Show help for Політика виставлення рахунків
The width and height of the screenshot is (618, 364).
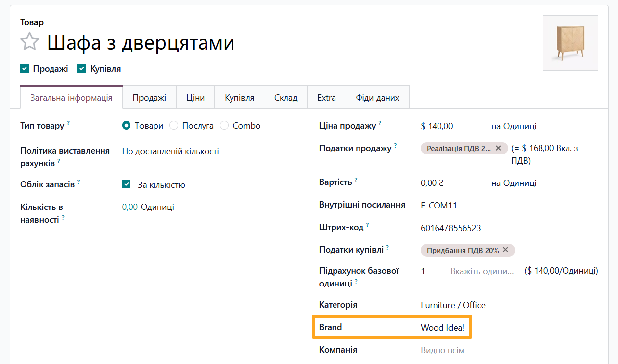point(59,160)
